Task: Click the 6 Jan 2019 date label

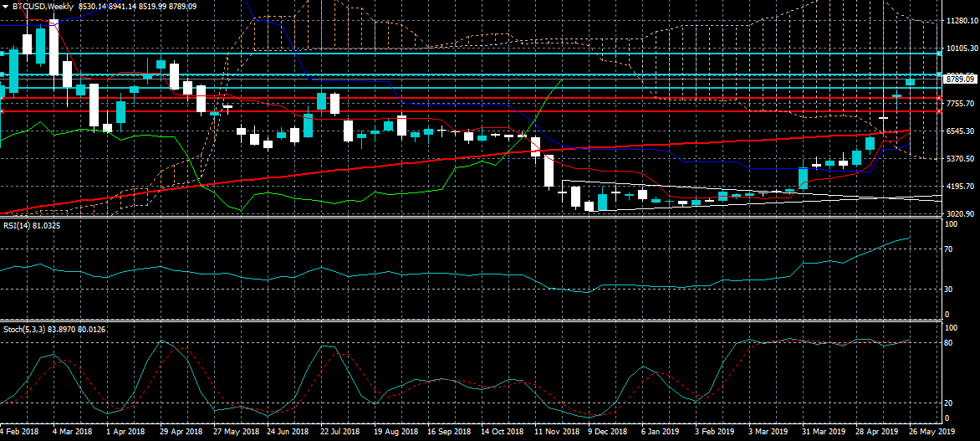Action: [660, 432]
